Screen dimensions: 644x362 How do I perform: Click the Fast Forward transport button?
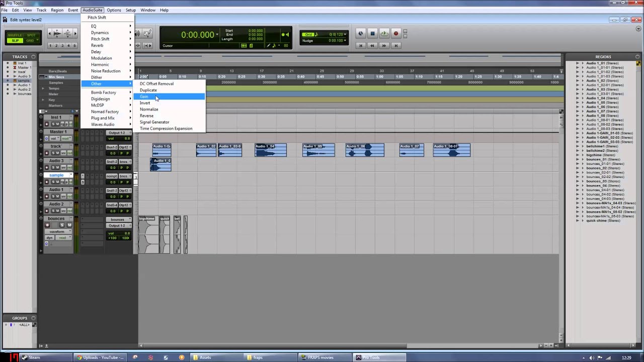pos(384,45)
